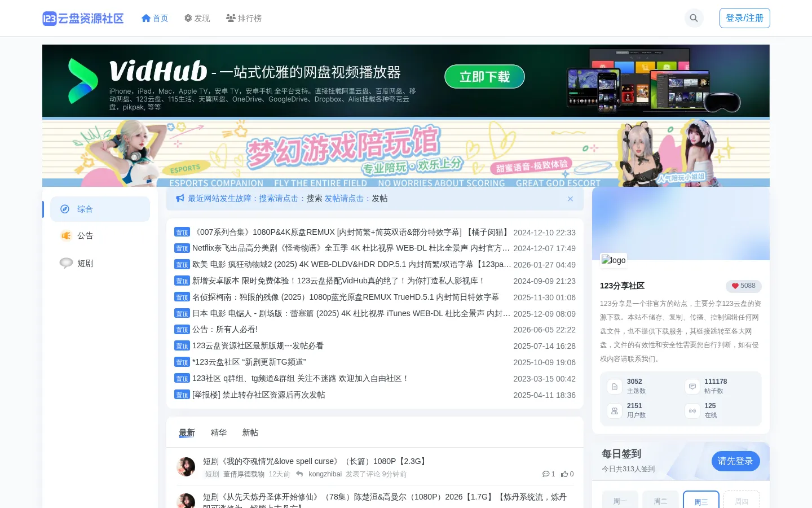Screen dimensions: 812x508
Task: Go to 首页 in top navigation
Action: [155, 18]
